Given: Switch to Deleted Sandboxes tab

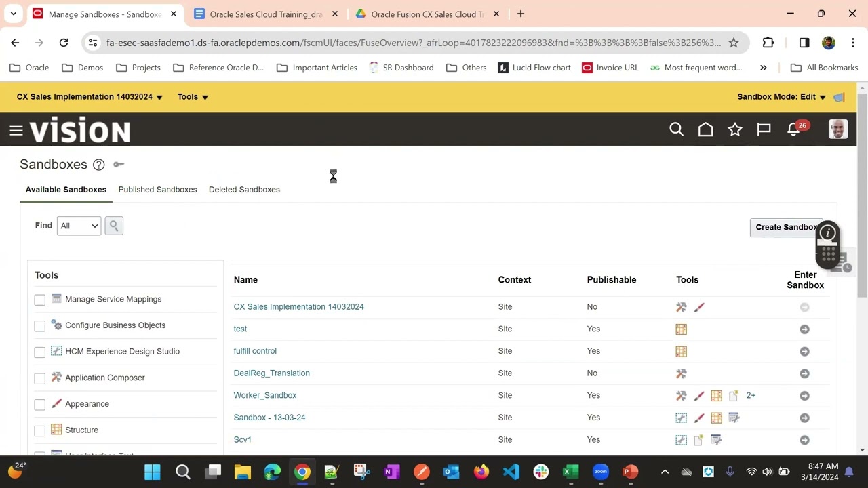Looking at the screenshot, I should (244, 190).
